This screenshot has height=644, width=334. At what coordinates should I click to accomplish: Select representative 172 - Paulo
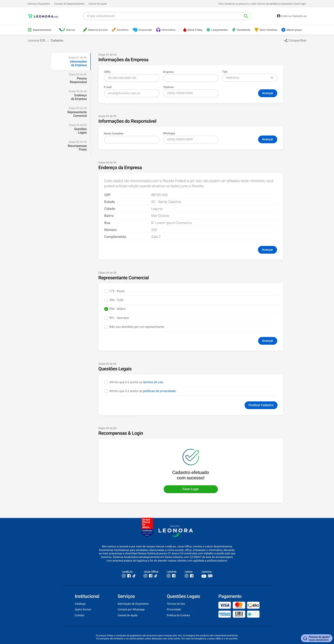pos(106,291)
